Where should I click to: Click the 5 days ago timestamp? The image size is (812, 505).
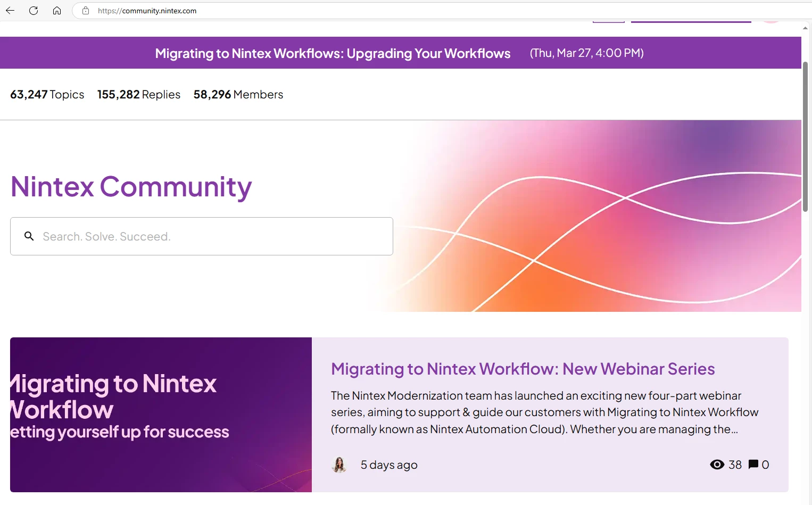point(389,465)
